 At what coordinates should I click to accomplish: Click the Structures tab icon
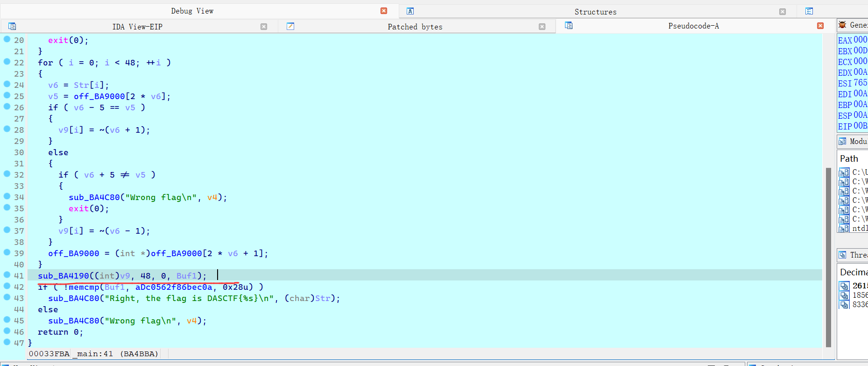coord(410,11)
